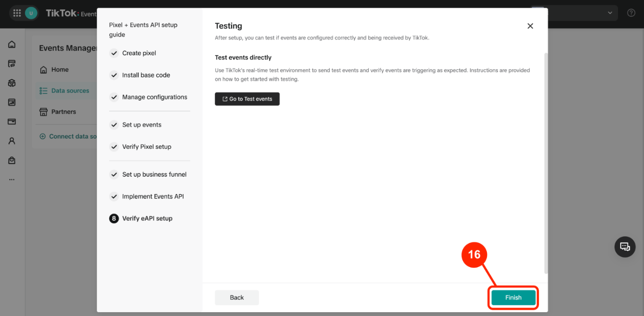Open the Manage configurations step
The height and width of the screenshot is (316, 644).
(x=149, y=97)
